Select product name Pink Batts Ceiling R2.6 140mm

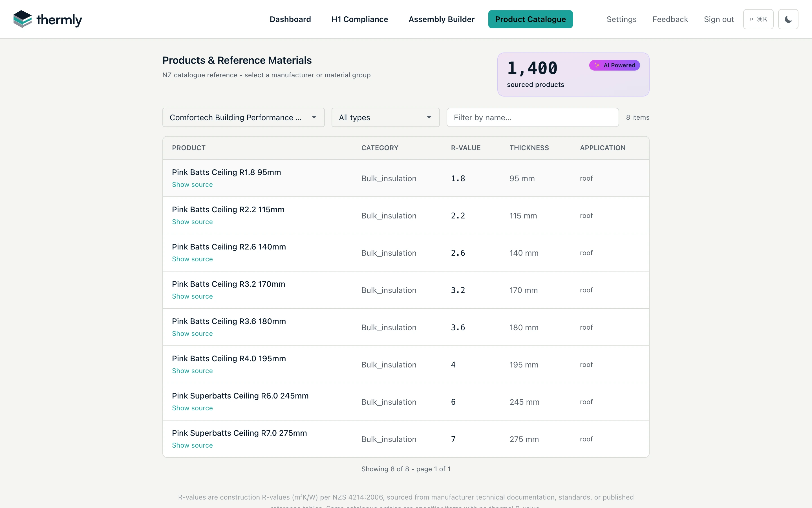229,247
